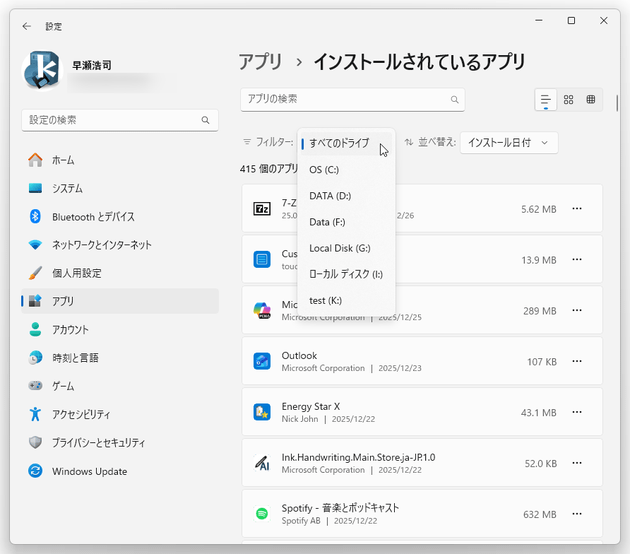Viewport: 630px width, 554px height.
Task: Open 個人用設定 settings
Action: click(120, 273)
